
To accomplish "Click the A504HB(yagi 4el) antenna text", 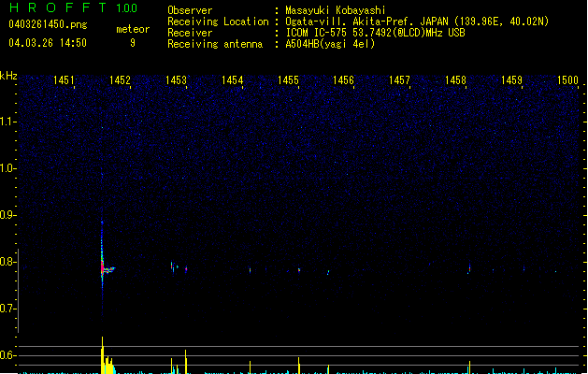I will click(x=330, y=44).
